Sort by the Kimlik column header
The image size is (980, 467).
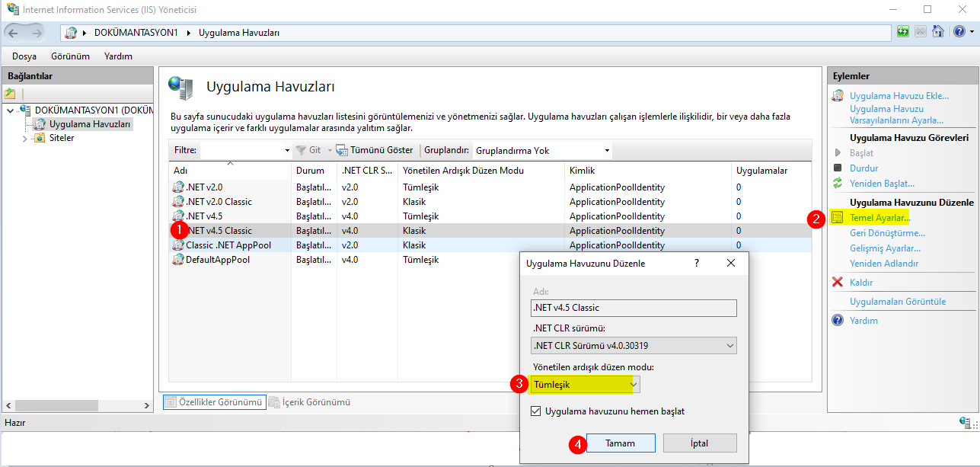click(648, 171)
